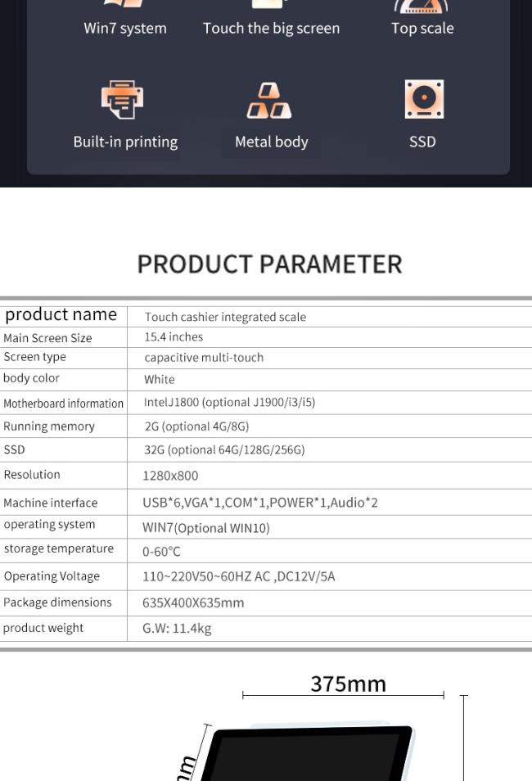The image size is (532, 781).
Task: Click the PRODUCT PARAMETER heading
Action: coord(269,264)
